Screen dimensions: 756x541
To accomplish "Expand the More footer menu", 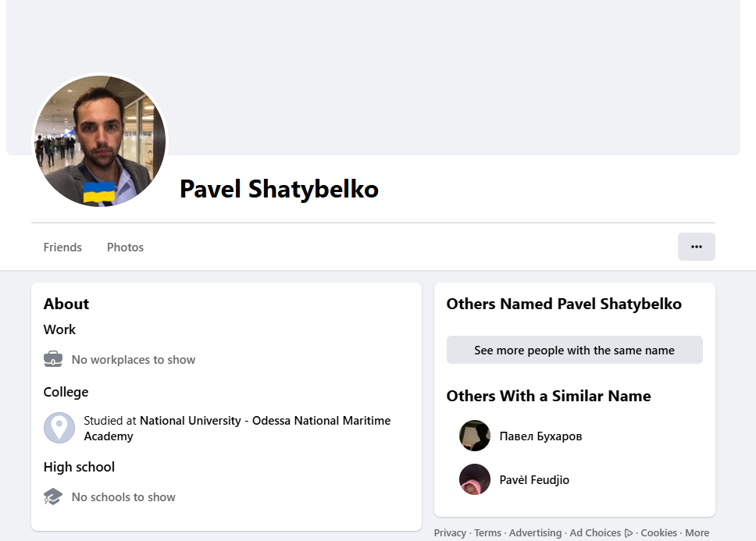I will [697, 533].
